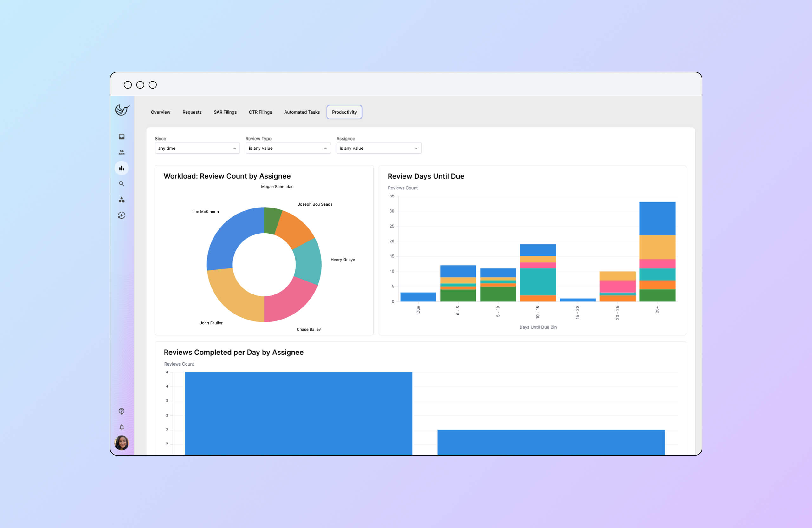
Task: Click the Requests menu item
Action: [x=191, y=112]
